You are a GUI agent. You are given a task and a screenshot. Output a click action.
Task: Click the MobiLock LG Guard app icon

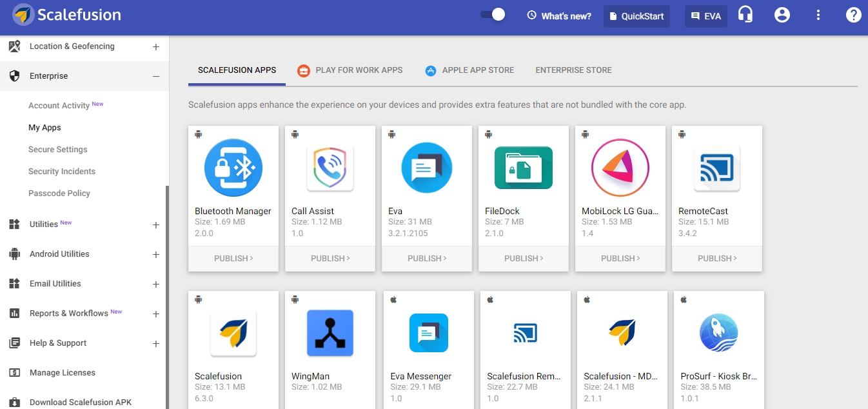620,168
